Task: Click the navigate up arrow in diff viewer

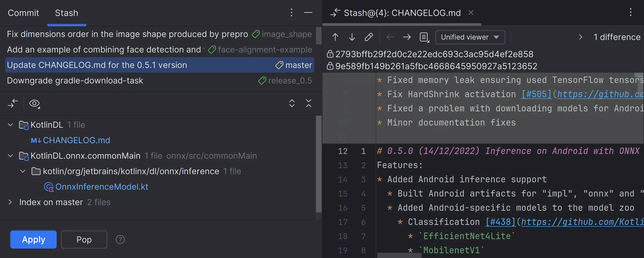Action: [x=335, y=37]
